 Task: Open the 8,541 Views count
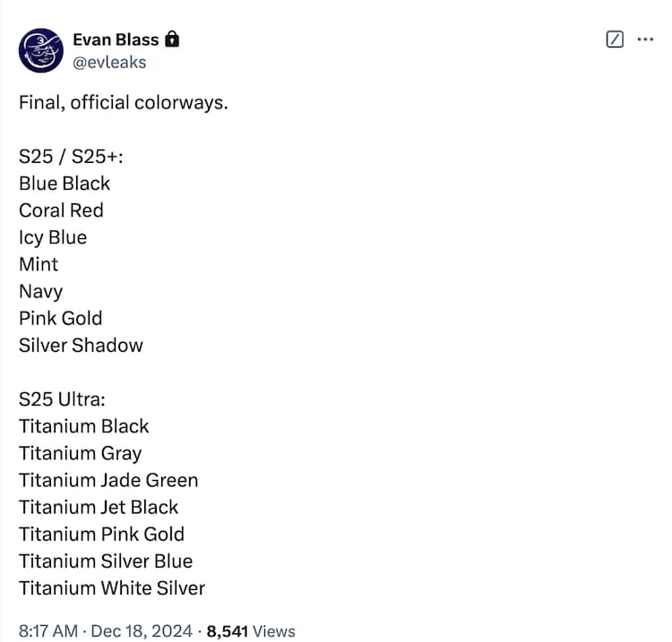click(251, 631)
